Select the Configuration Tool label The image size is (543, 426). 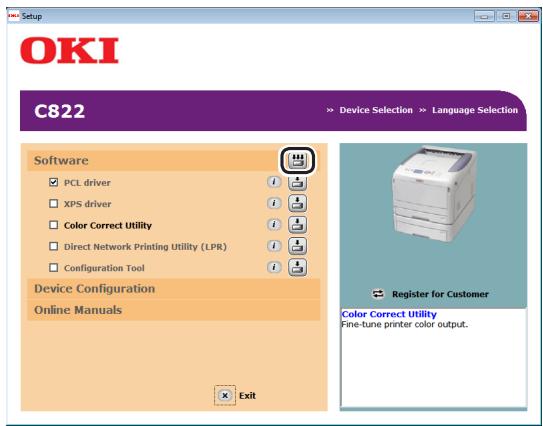click(x=104, y=268)
